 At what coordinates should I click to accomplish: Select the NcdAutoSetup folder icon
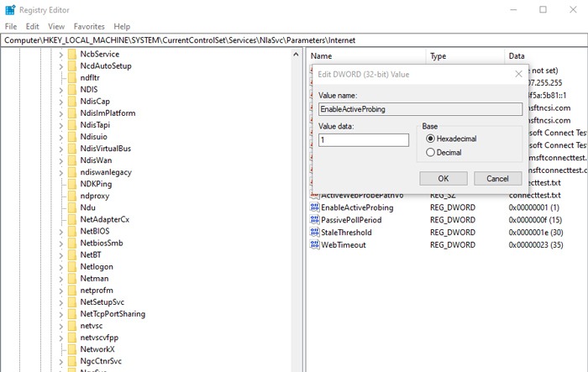click(72, 66)
